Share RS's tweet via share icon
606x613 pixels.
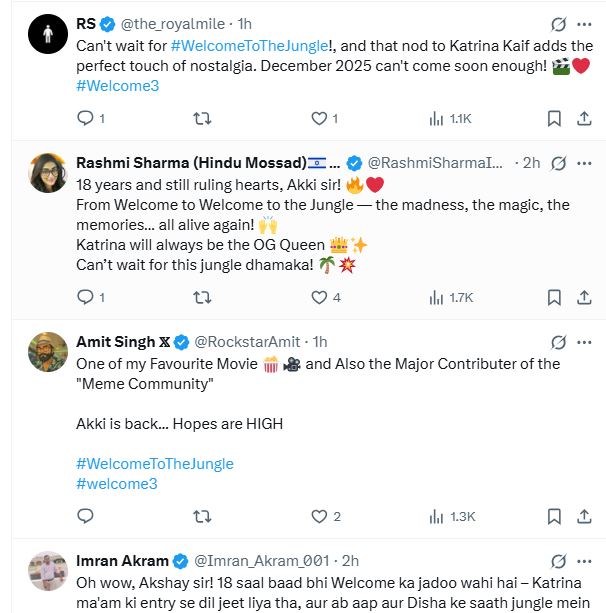point(586,118)
